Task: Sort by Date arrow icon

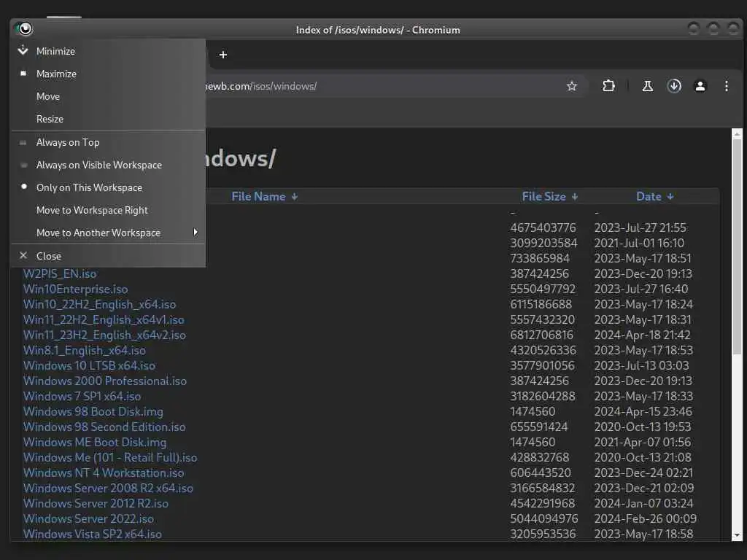Action: tap(670, 197)
